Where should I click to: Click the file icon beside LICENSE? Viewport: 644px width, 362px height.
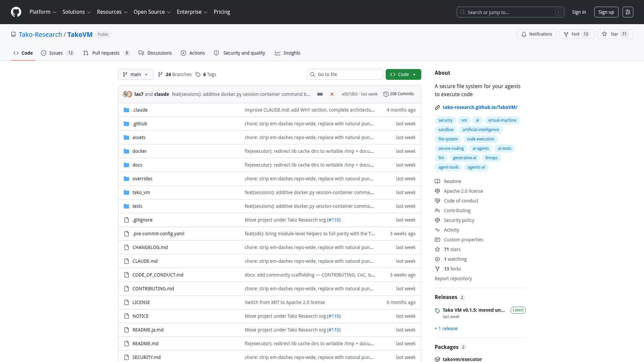pyautogui.click(x=126, y=302)
